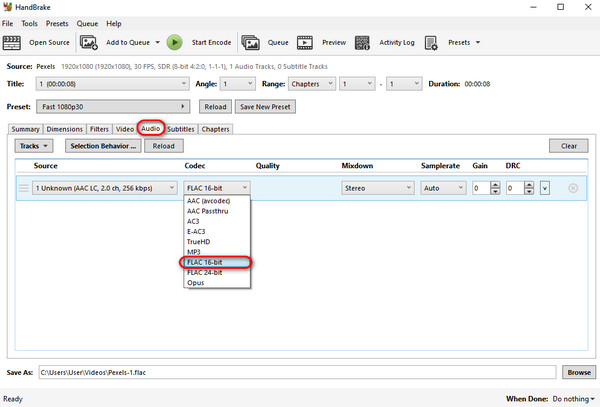Viewport: 600px width, 407px height.
Task: Click the audio track drag handle icon
Action: pos(23,188)
